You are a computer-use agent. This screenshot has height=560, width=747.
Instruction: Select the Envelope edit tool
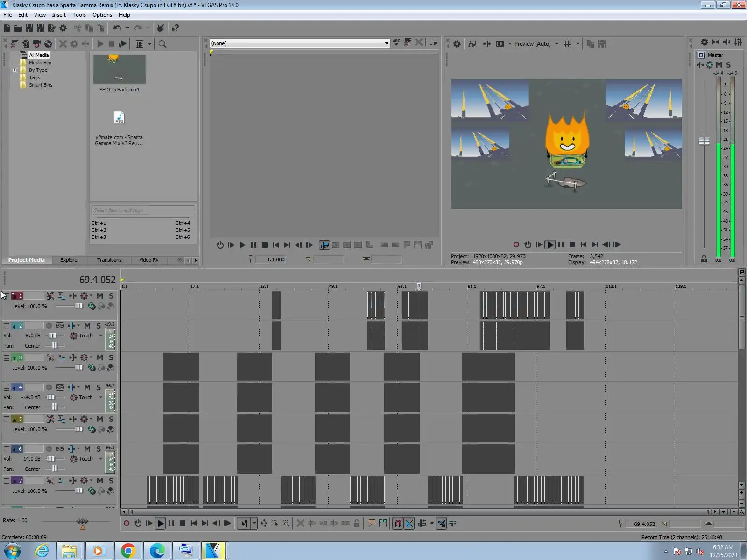(x=264, y=524)
